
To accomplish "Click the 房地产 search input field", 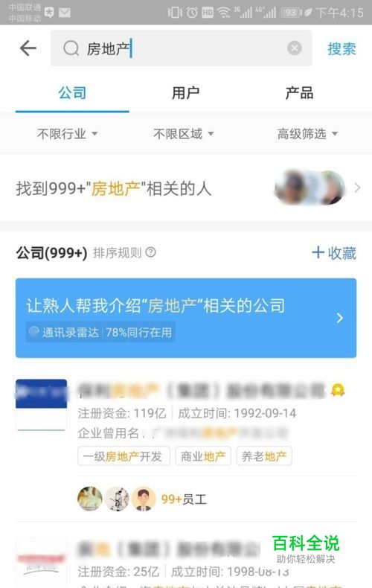I will click(181, 48).
